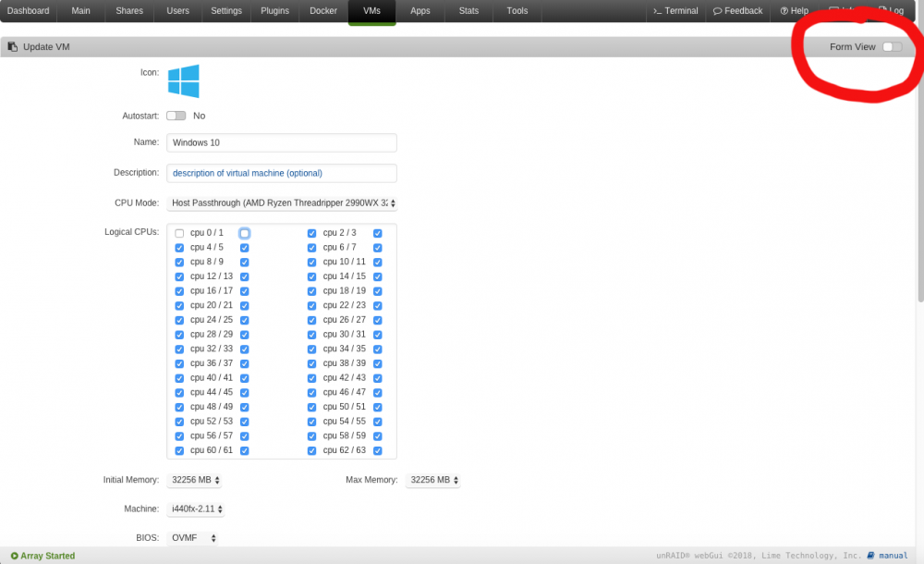Uncheck the cpu 16 checkbox
The height and width of the screenshot is (564, 924).
point(179,291)
